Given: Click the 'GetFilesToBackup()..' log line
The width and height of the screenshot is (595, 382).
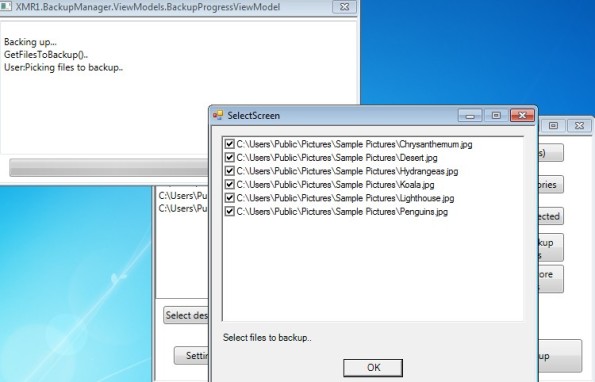Looking at the screenshot, I should tap(46, 55).
